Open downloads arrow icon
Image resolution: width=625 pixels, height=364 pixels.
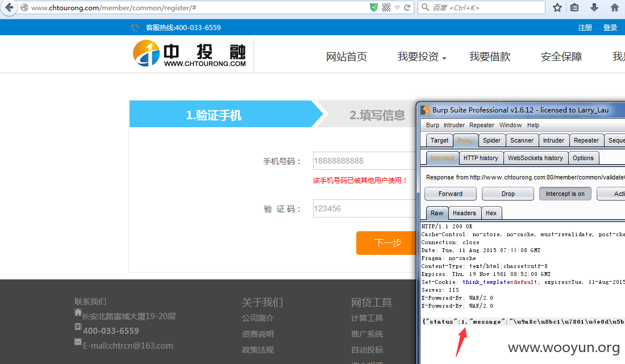(x=594, y=7)
